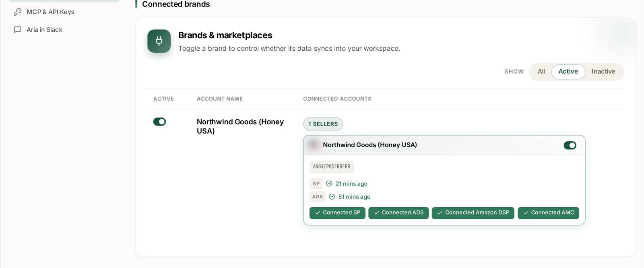Image resolution: width=644 pixels, height=268 pixels.
Task: Click the Connected SP button
Action: pos(337,213)
